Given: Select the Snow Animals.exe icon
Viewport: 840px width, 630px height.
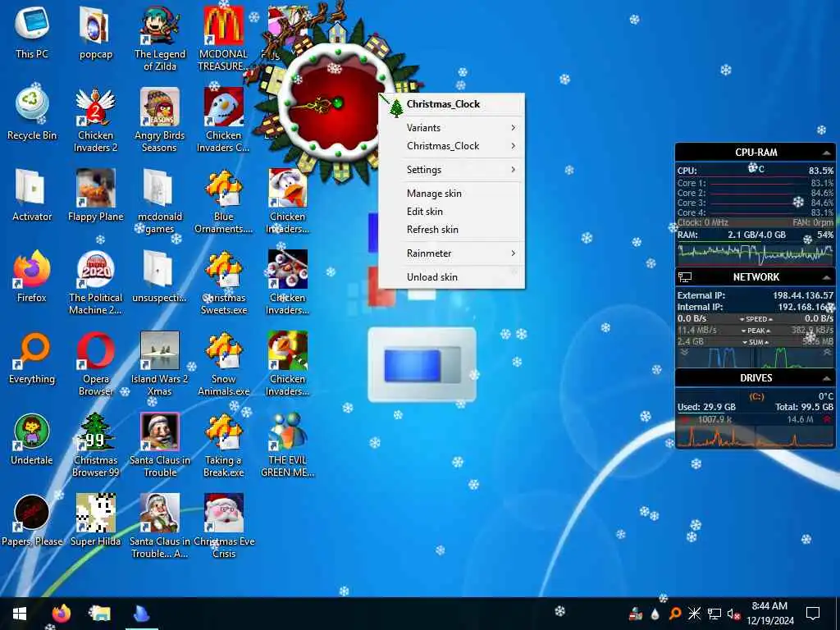Looking at the screenshot, I should pyautogui.click(x=223, y=363).
